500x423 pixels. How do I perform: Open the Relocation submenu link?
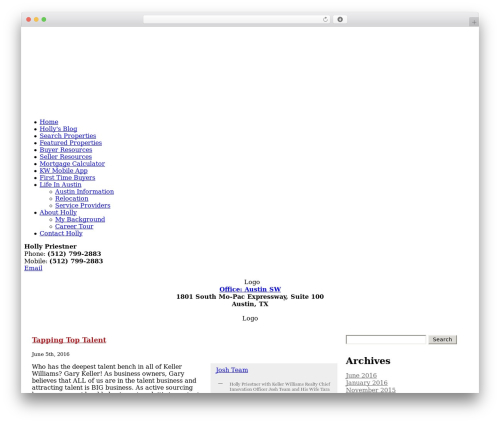pos(72,199)
